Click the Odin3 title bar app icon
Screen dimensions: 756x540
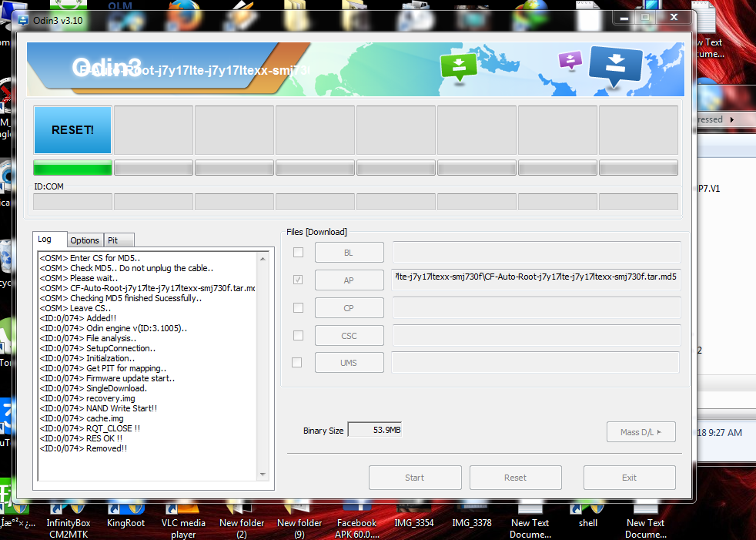(23, 20)
